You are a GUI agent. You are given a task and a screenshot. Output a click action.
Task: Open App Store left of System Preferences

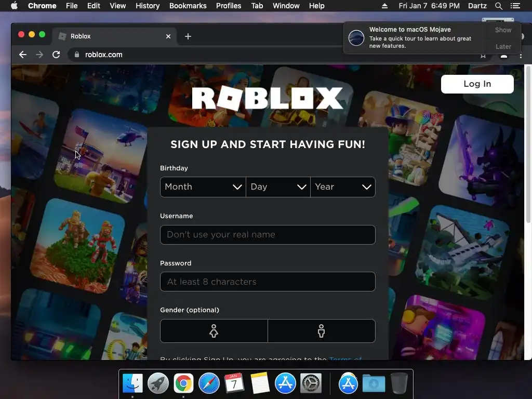click(x=285, y=383)
